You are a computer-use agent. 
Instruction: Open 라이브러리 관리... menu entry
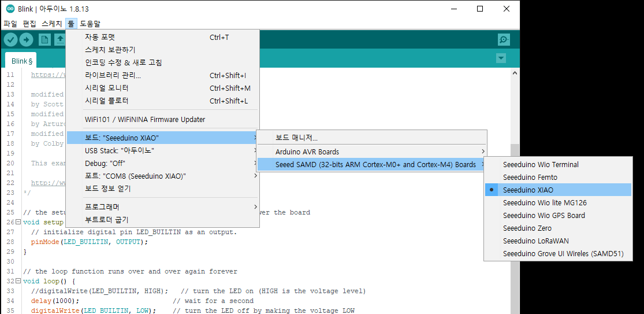coord(163,75)
